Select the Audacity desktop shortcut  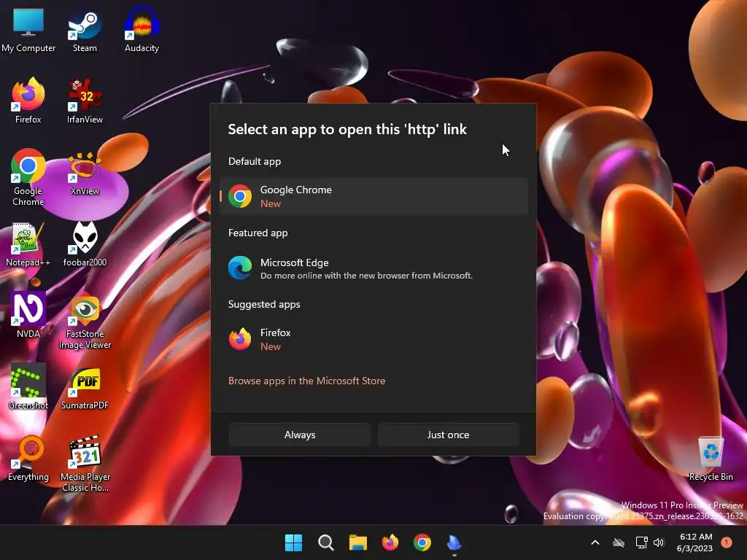coord(142,31)
